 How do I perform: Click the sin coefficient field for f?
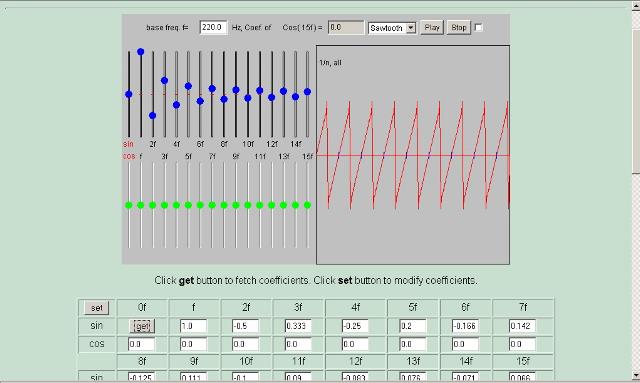click(193, 326)
